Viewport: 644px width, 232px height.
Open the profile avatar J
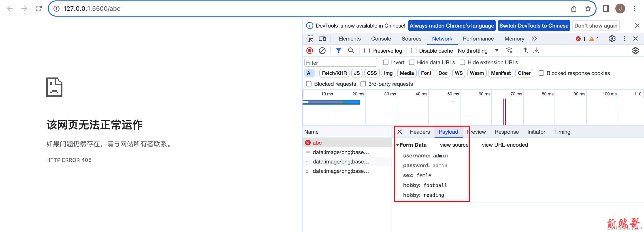click(x=620, y=9)
